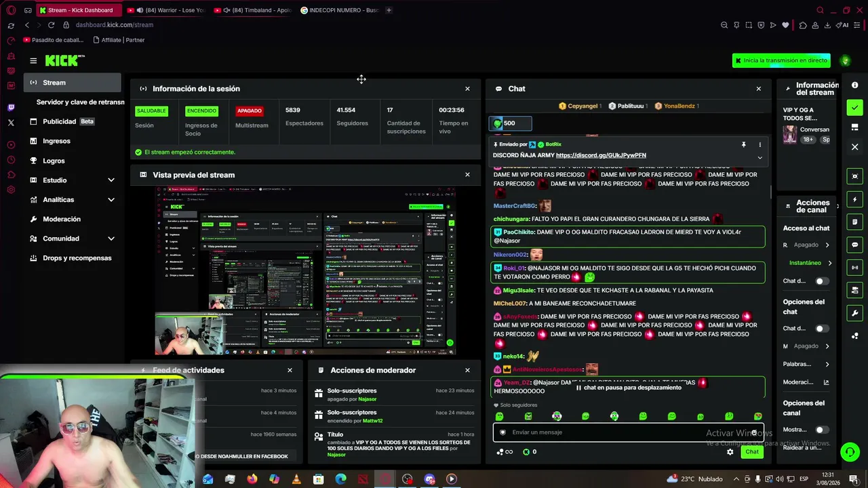The image size is (868, 488).
Task: Open a new browser tab
Action: (x=389, y=10)
